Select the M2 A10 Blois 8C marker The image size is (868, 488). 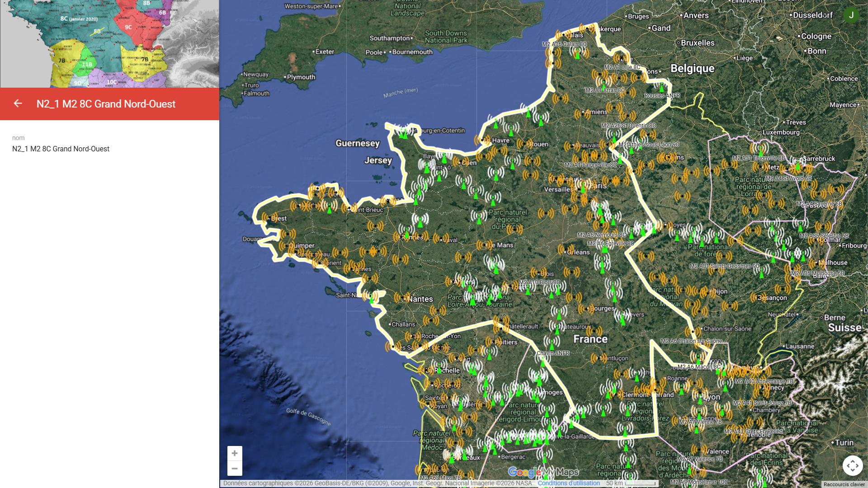(x=528, y=291)
